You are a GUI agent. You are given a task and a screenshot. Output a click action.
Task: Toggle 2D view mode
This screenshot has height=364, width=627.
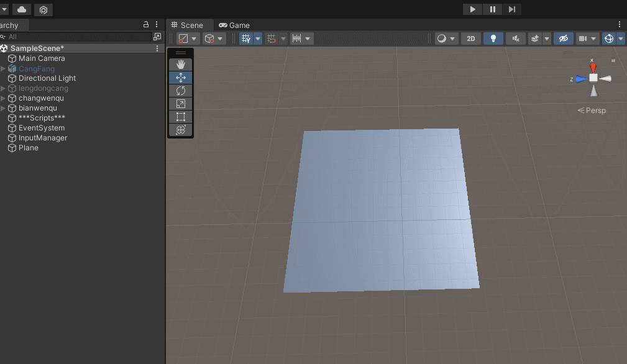pyautogui.click(x=470, y=38)
